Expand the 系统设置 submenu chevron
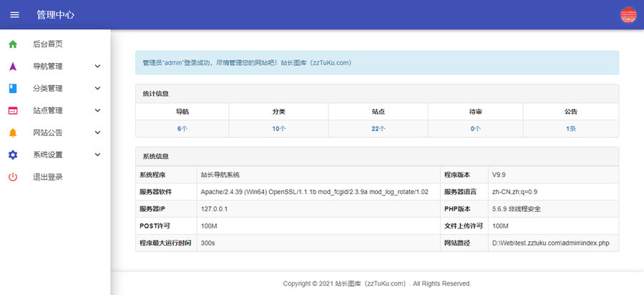This screenshot has width=644, height=295. pos(97,155)
